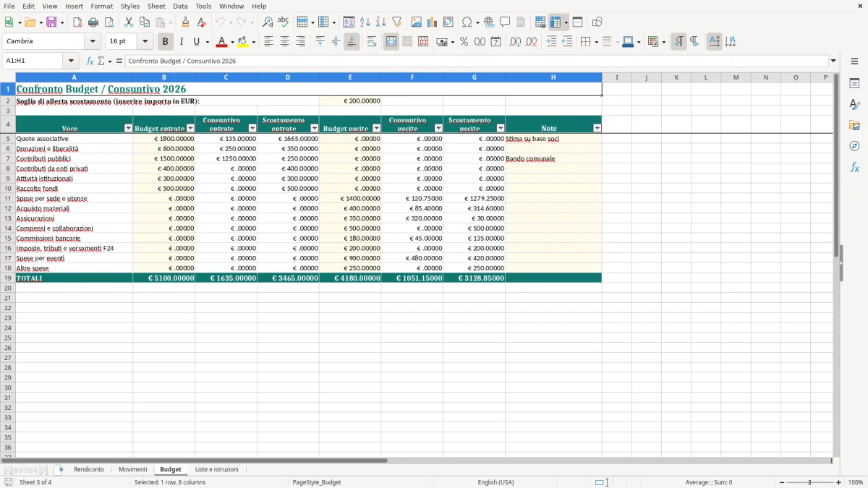The height and width of the screenshot is (488, 868).
Task: Insert chart icon
Action: (x=433, y=22)
